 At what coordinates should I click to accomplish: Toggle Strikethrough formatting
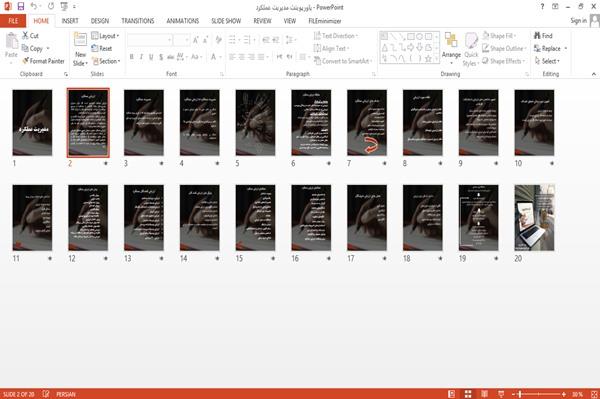[x=171, y=57]
